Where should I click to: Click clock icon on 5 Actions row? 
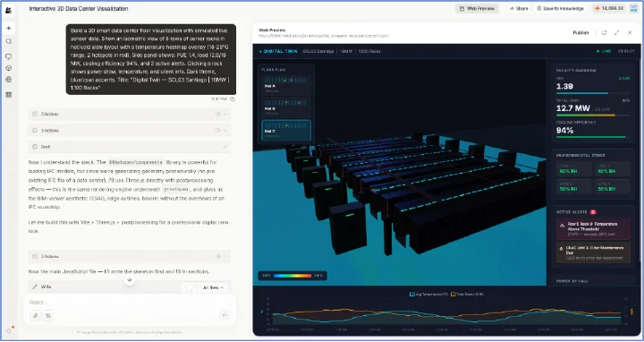click(x=217, y=114)
